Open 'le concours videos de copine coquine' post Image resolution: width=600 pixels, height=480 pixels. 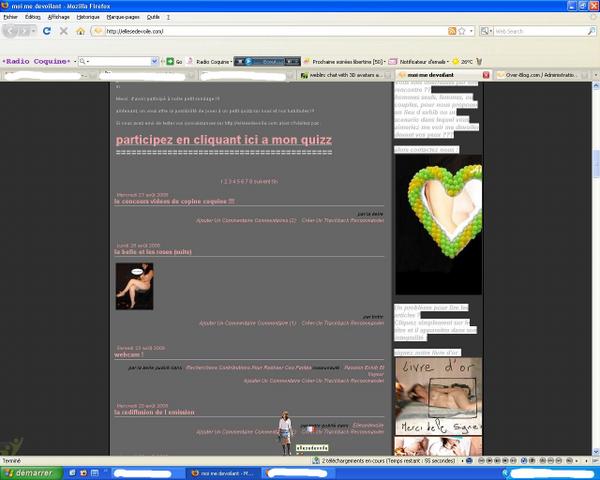[174, 201]
